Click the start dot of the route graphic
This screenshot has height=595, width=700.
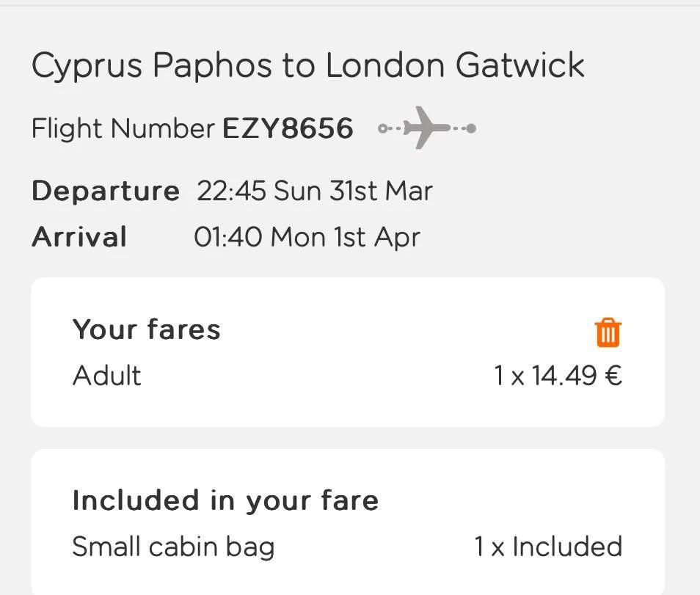coord(382,129)
